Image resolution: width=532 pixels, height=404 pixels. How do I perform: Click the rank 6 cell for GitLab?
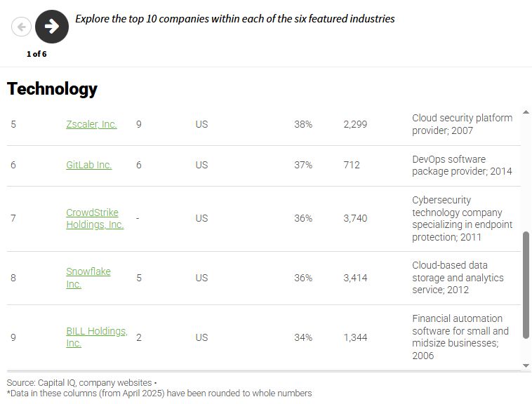pos(13,165)
